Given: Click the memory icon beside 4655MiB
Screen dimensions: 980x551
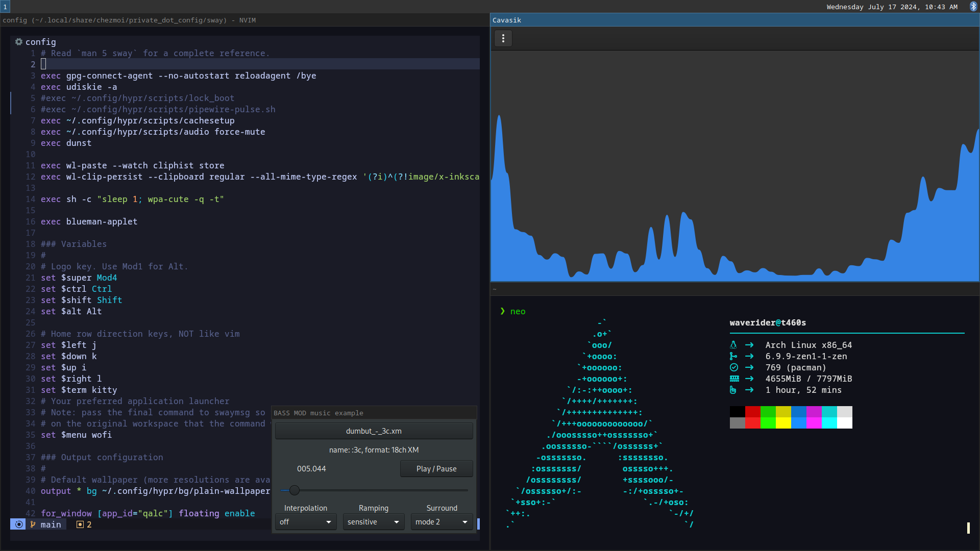Looking at the screenshot, I should coord(734,379).
